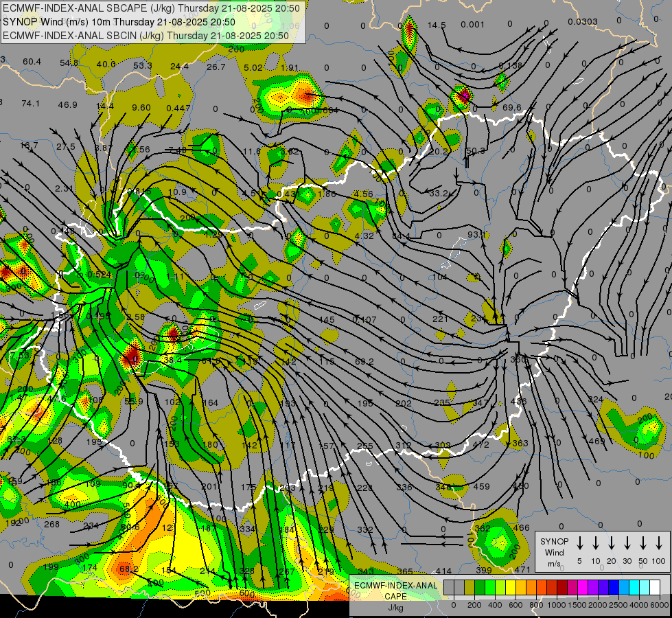Pick the dark red CAPE swatch after 1000
Image resolution: width=672 pixels, height=618 pixels.
[562, 587]
